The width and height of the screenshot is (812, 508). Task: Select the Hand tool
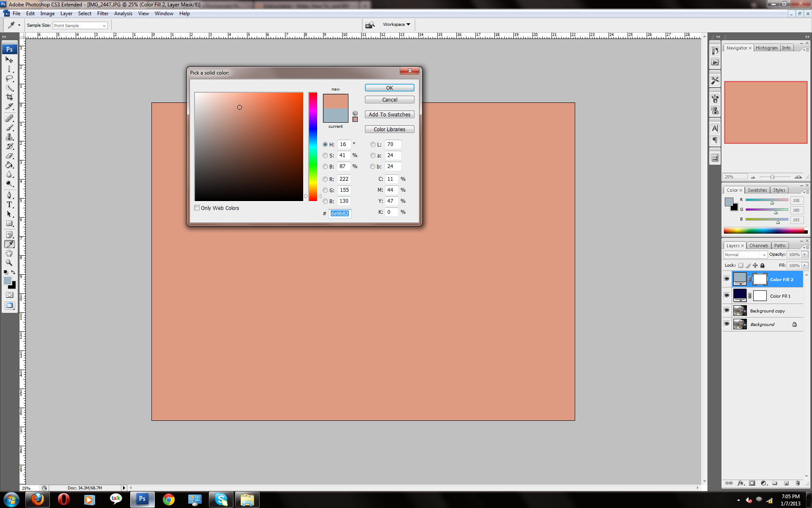(9, 253)
